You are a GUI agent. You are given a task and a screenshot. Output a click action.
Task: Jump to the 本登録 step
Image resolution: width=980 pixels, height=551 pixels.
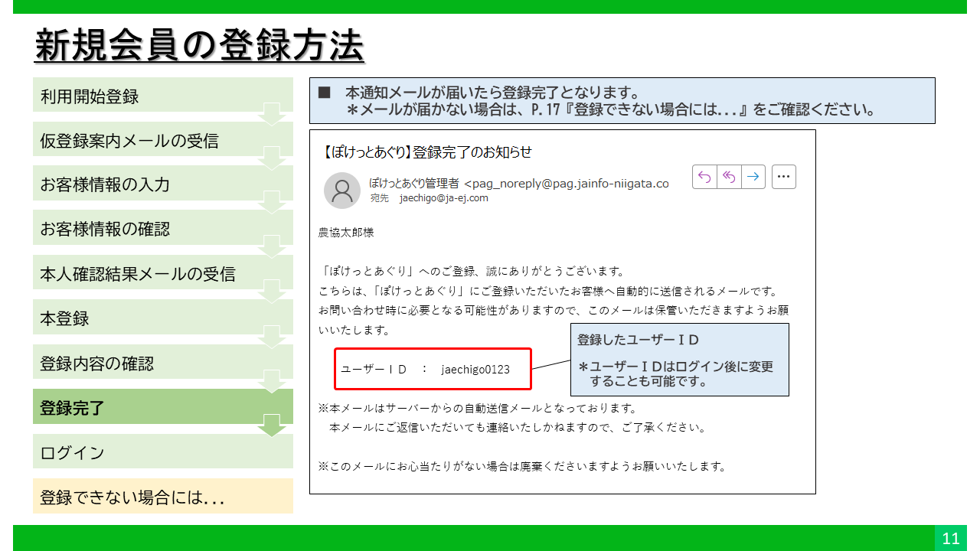pos(162,318)
